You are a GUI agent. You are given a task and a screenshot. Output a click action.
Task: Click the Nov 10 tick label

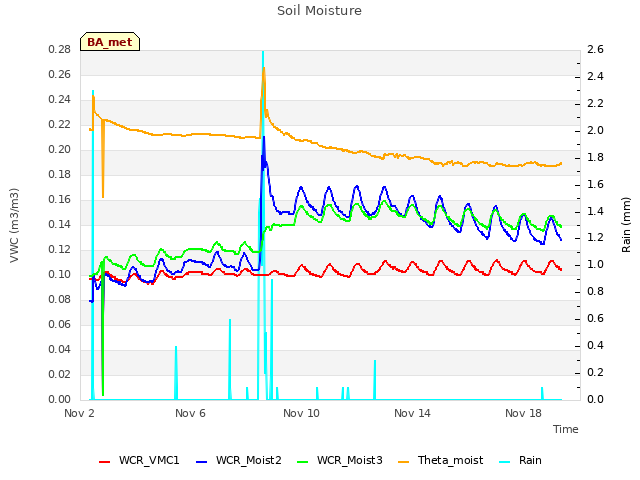301,413
